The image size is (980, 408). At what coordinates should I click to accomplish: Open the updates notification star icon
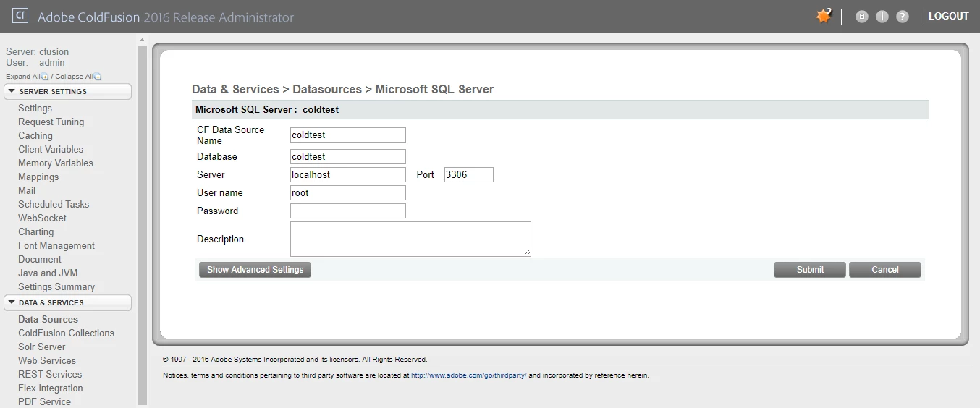point(824,16)
